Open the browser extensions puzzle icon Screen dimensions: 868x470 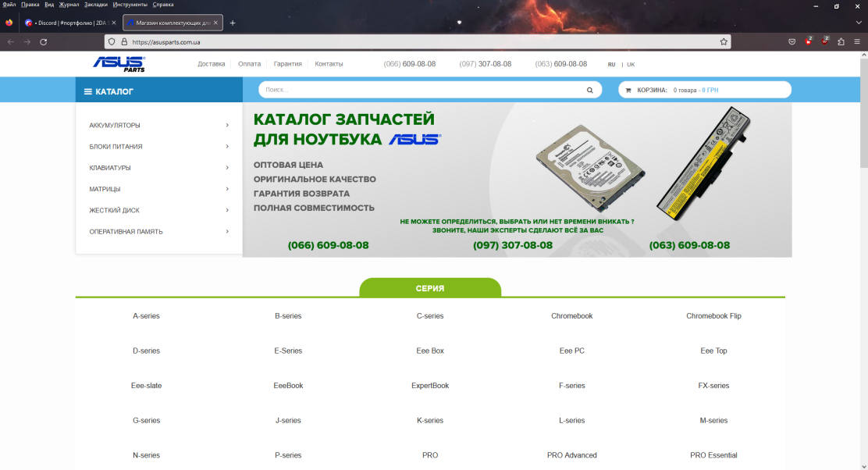point(841,42)
